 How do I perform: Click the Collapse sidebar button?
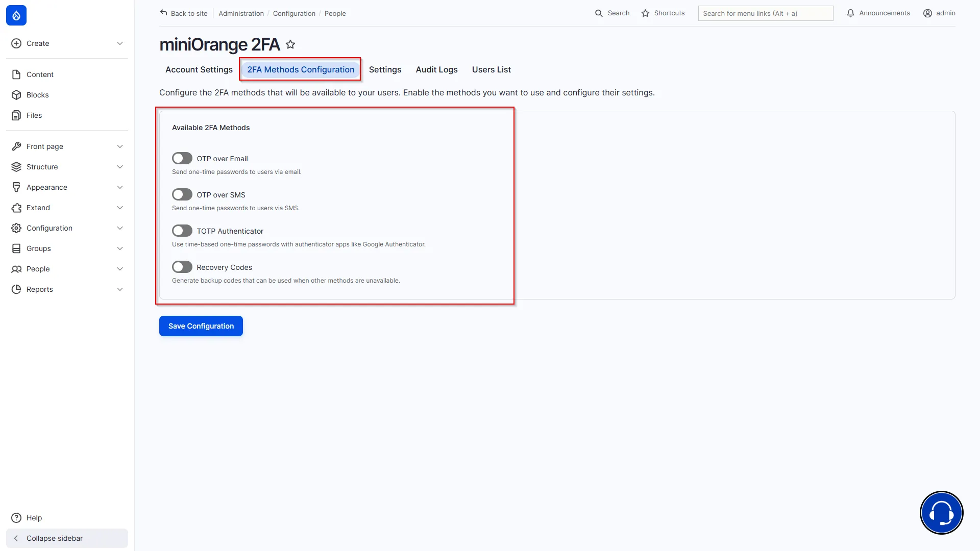click(67, 538)
